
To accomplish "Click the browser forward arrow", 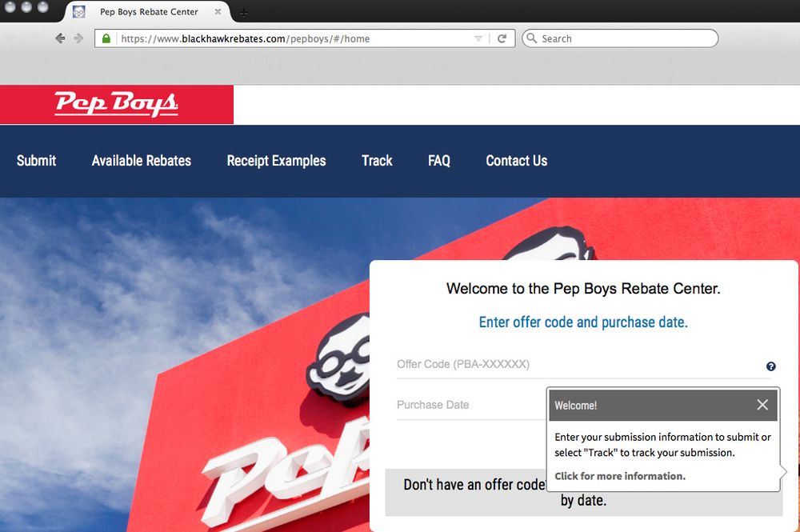I will pyautogui.click(x=78, y=38).
